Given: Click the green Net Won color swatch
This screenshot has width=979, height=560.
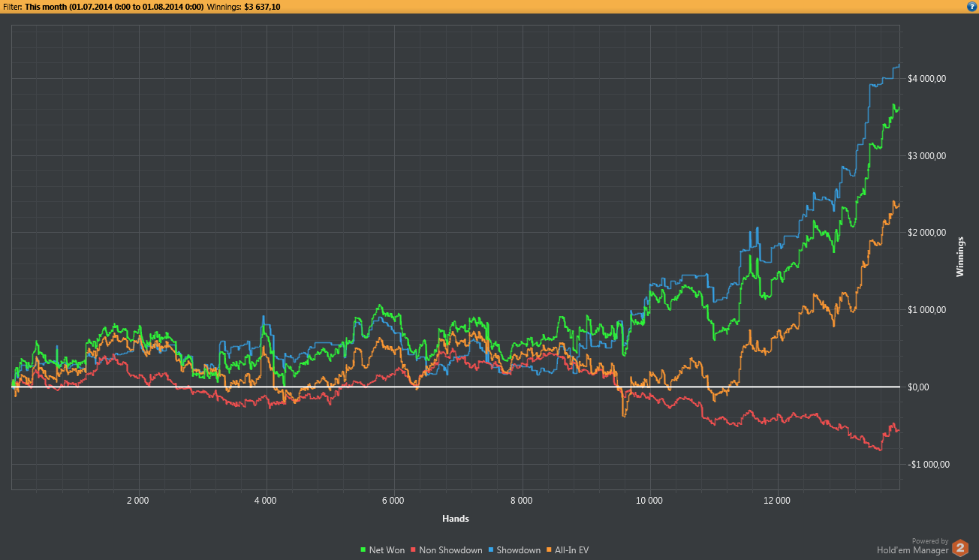Looking at the screenshot, I should 364,550.
